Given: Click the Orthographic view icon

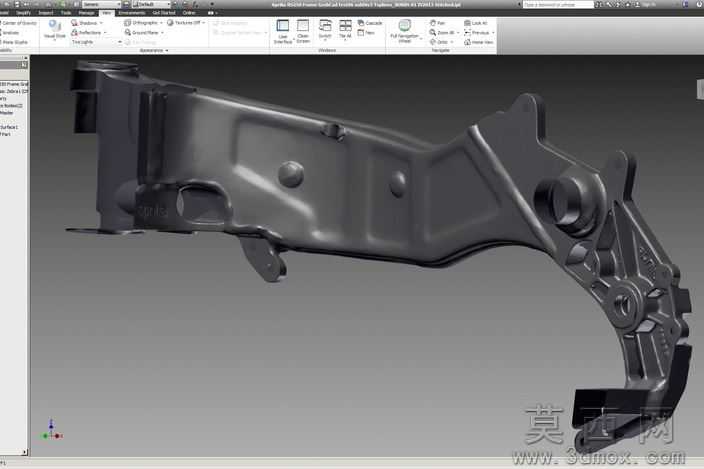Looking at the screenshot, I should [x=128, y=22].
